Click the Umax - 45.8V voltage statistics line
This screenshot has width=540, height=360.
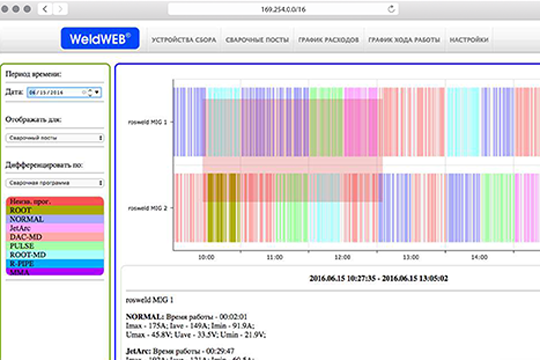point(196,335)
